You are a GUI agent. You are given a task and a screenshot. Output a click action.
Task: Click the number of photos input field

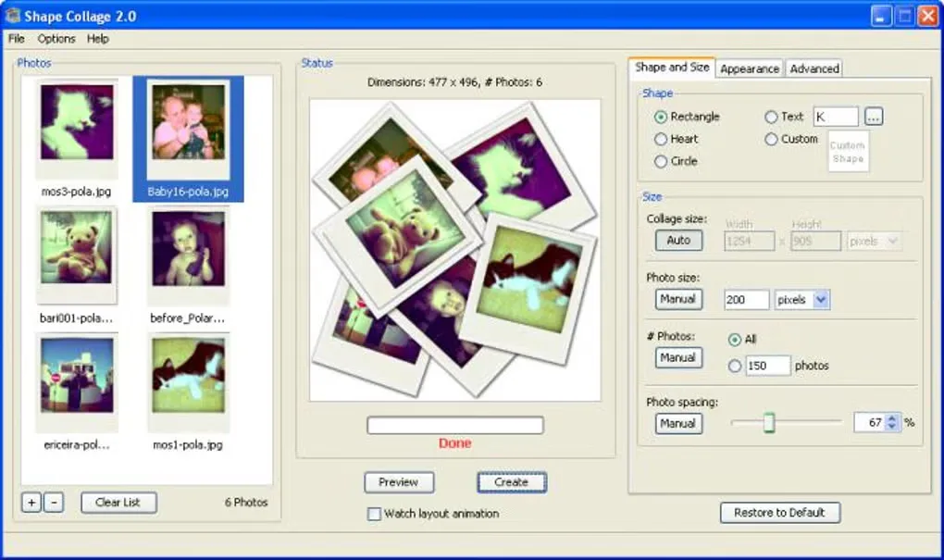click(x=767, y=366)
